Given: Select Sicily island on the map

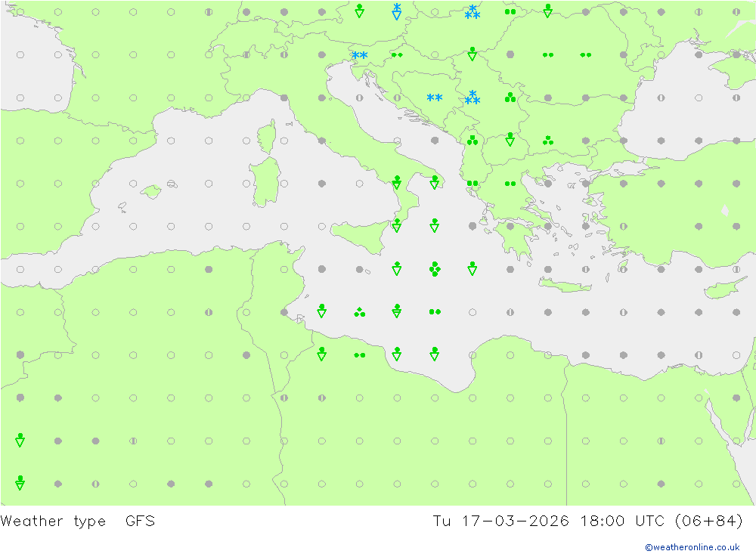Looking at the screenshot, I should (360, 238).
